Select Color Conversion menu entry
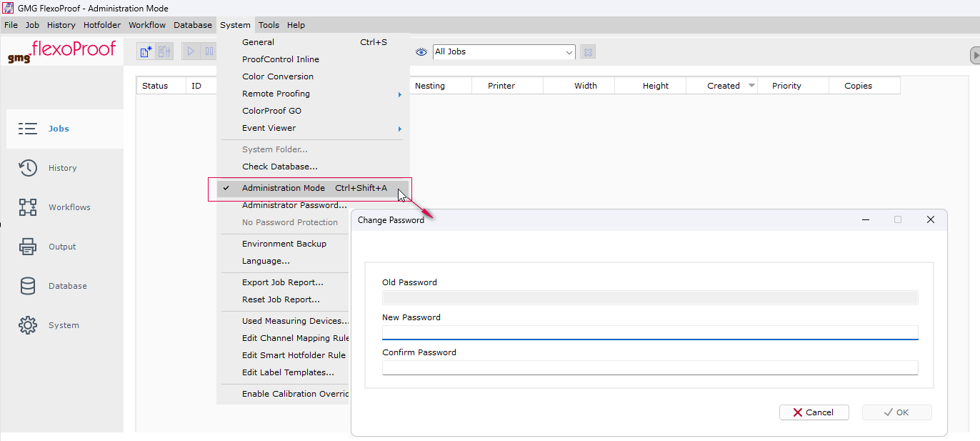 pyautogui.click(x=314, y=76)
